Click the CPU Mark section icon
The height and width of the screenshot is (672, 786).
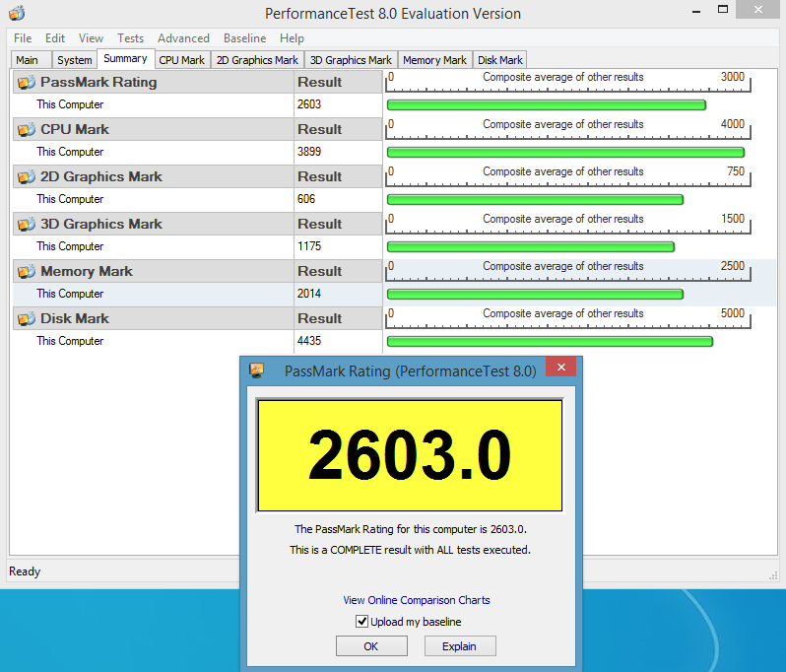tap(27, 129)
